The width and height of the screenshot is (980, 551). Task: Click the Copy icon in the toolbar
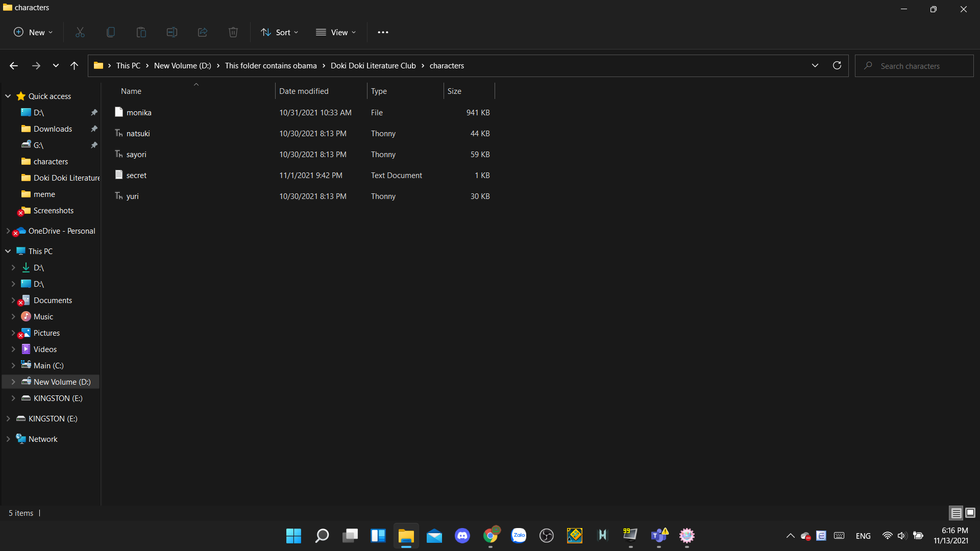pos(110,32)
